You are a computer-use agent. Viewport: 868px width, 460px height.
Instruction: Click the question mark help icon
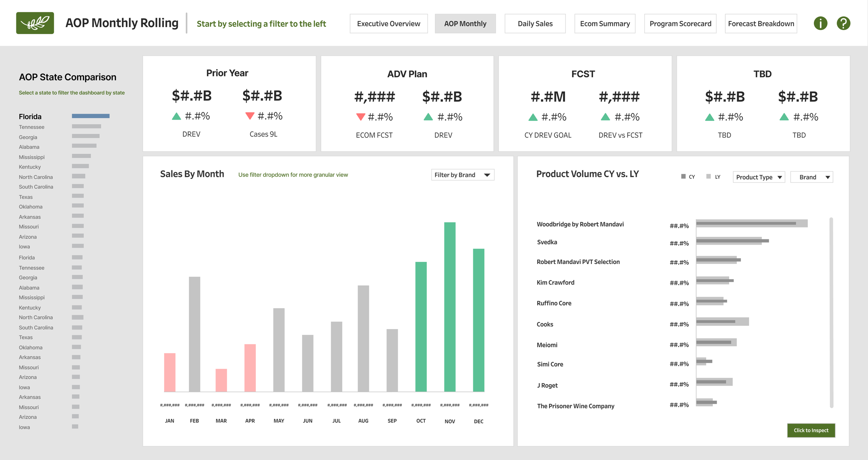coord(843,23)
